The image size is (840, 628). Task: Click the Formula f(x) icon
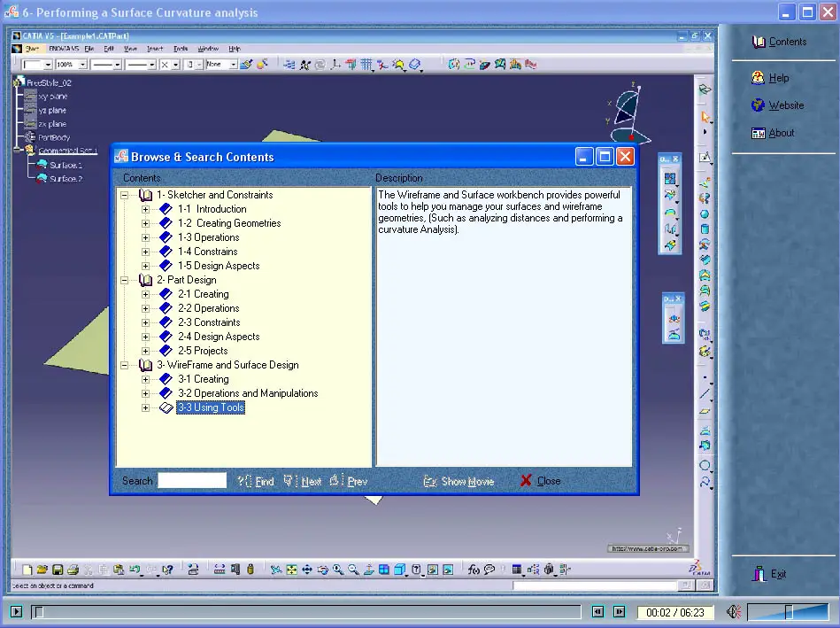[x=473, y=570]
